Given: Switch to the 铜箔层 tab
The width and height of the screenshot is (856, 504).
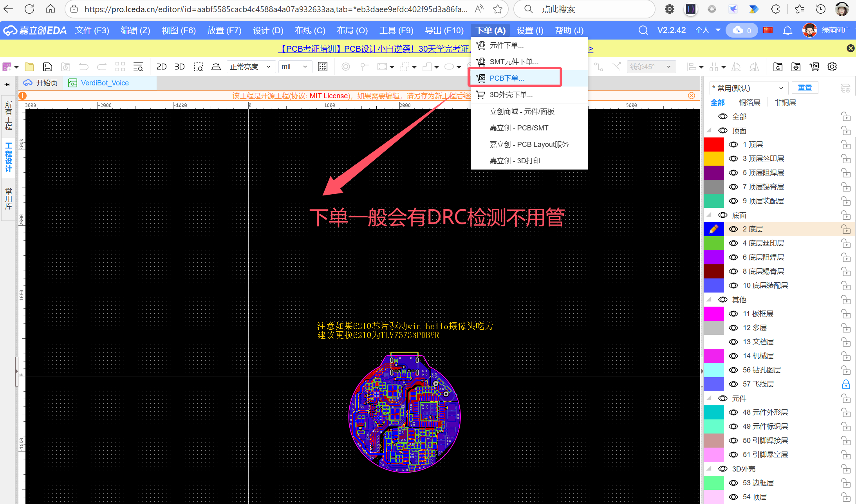Looking at the screenshot, I should click(x=749, y=103).
